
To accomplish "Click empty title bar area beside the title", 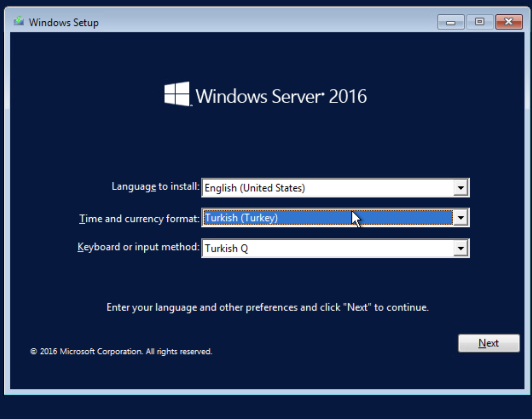I will coord(260,23).
